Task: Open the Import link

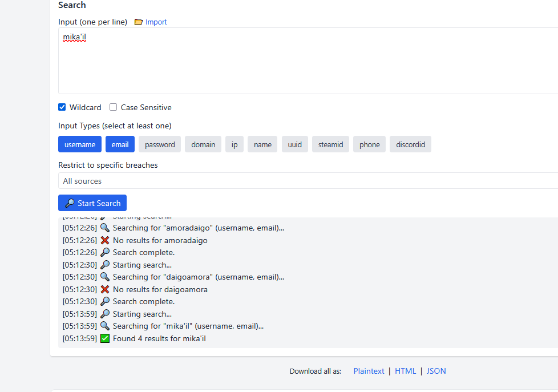Action: point(156,22)
